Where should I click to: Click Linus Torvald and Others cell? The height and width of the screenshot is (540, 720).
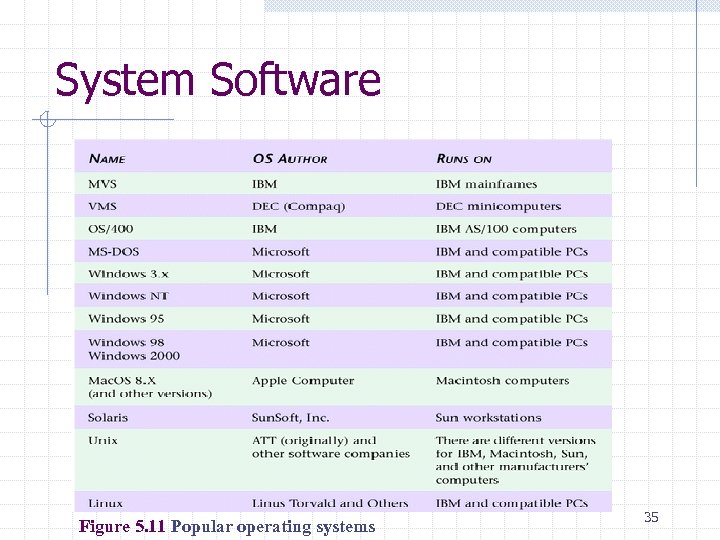(x=330, y=504)
